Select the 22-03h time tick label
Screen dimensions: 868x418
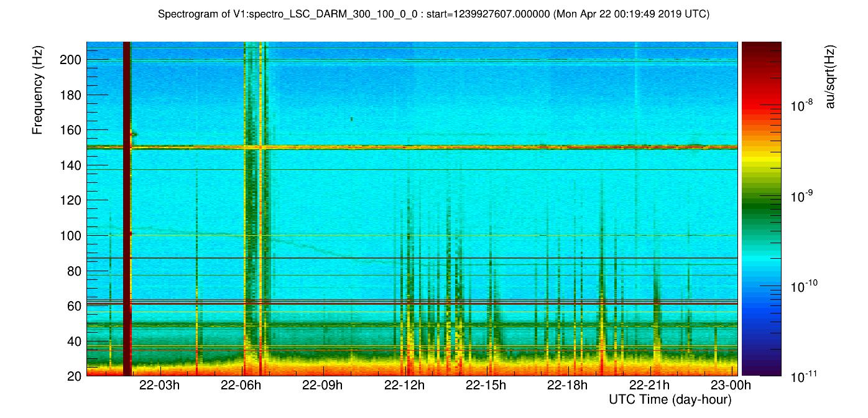[159, 385]
